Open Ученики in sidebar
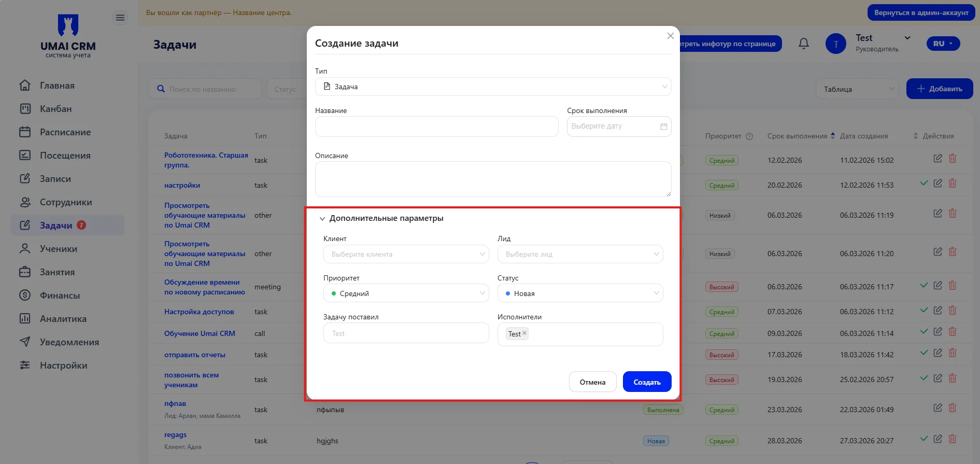Viewport: 980px width, 464px height. tap(59, 249)
